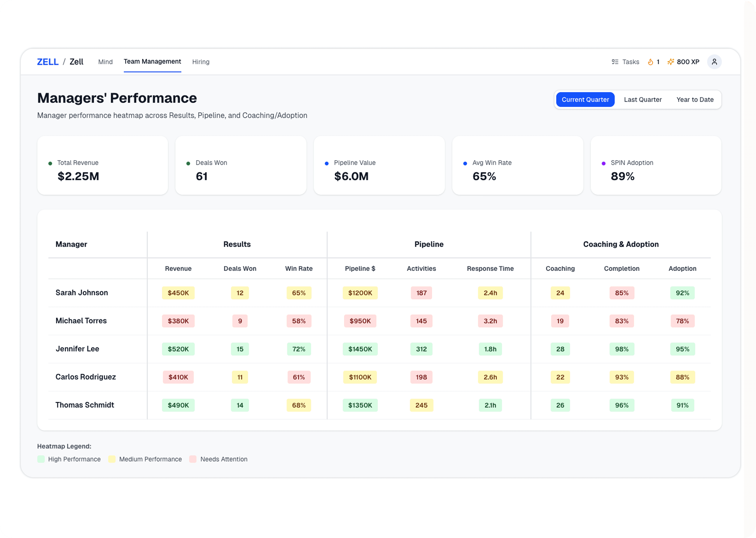This screenshot has height=538, width=756.
Task: Click the Coaching & Adoption group header
Action: (x=621, y=244)
